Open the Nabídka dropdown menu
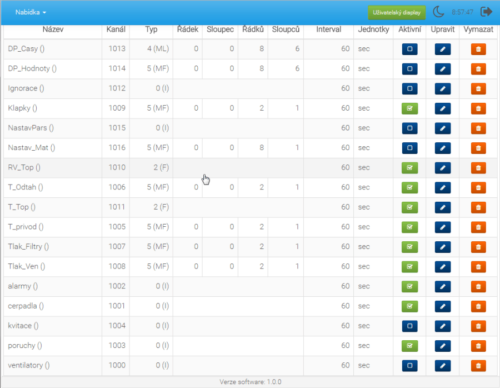This screenshot has height=388, width=500. 31,12
